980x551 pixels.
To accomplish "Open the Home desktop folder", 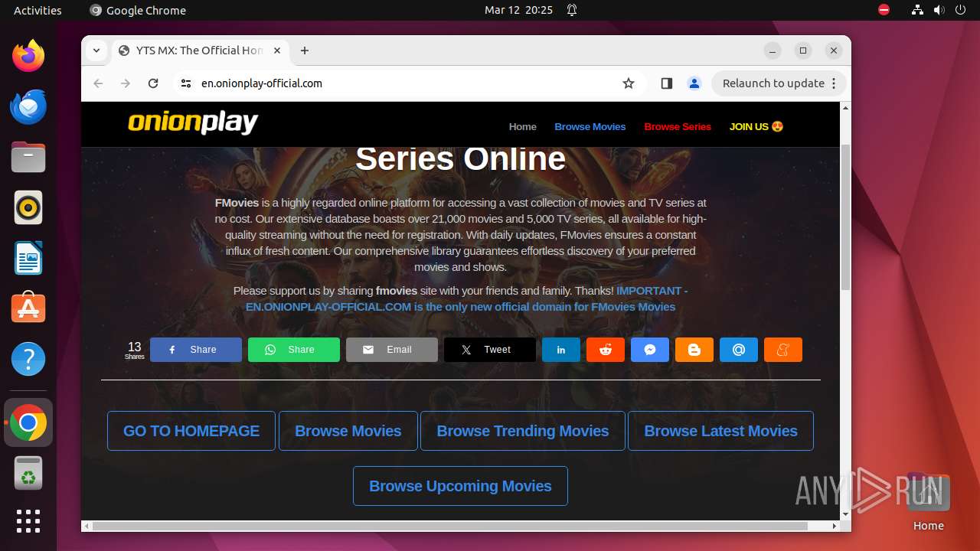I will (928, 501).
